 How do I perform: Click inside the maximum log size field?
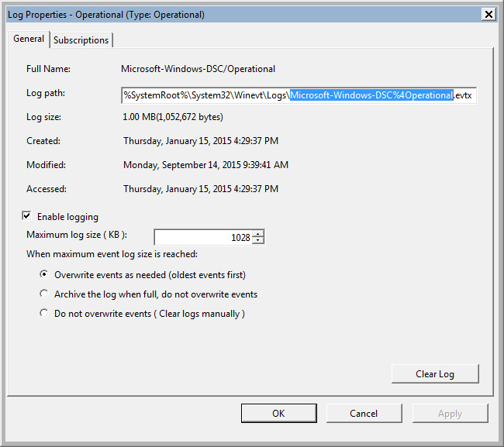coord(202,238)
